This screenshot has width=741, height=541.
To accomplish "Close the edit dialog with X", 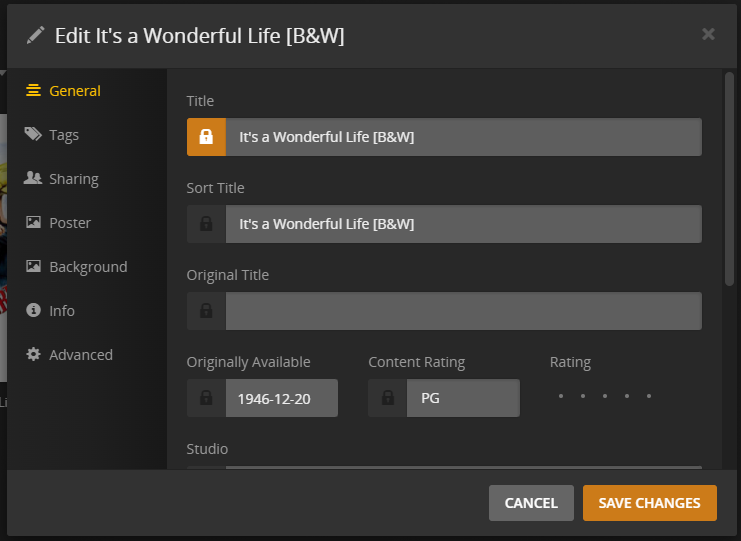I will [708, 34].
